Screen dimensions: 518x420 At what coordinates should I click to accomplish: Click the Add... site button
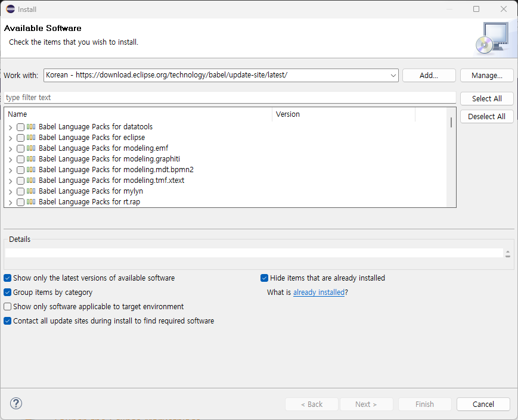[x=429, y=75]
